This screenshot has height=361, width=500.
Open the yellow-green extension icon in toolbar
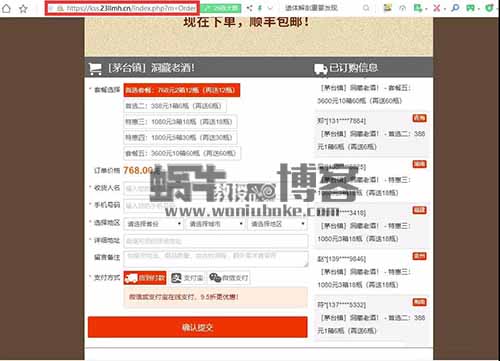(387, 8)
